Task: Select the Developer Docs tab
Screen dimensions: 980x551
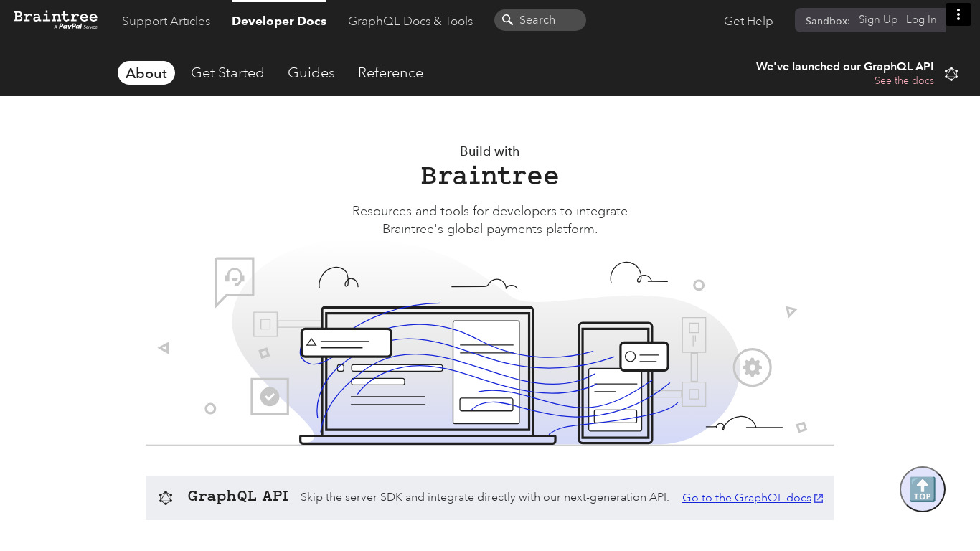Action: (279, 21)
